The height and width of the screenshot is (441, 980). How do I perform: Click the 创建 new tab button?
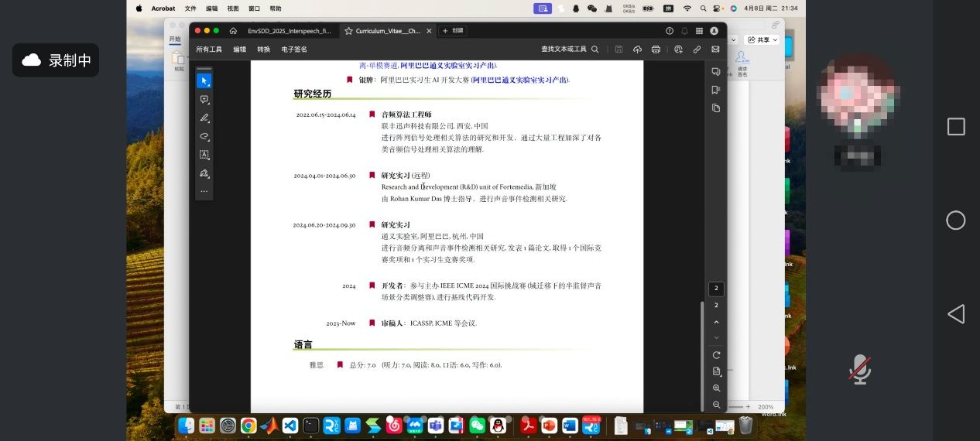click(x=453, y=31)
